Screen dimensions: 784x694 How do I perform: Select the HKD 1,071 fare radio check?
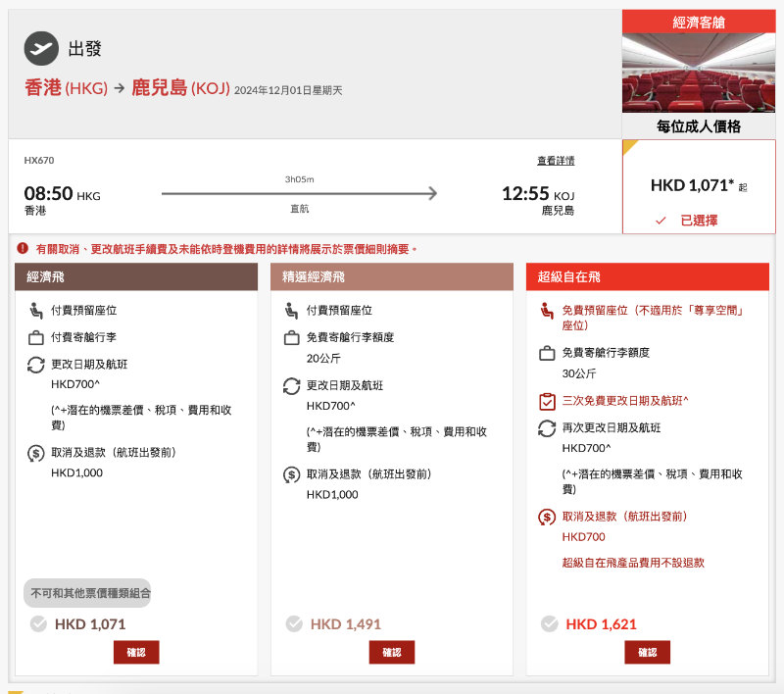point(38,624)
